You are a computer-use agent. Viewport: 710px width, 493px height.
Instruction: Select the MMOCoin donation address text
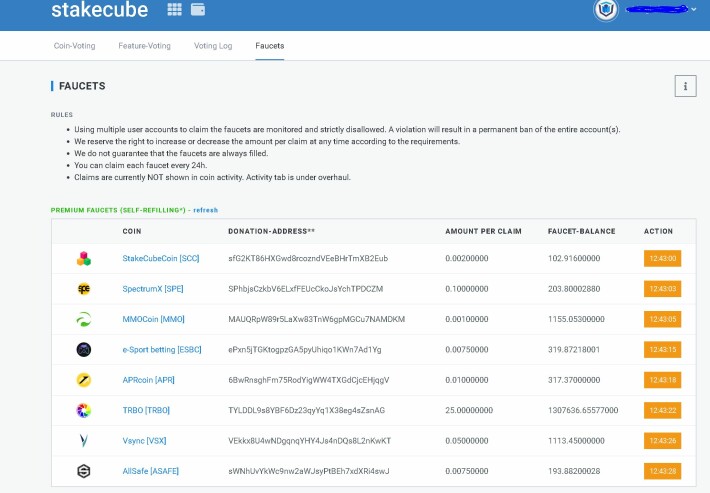317,319
